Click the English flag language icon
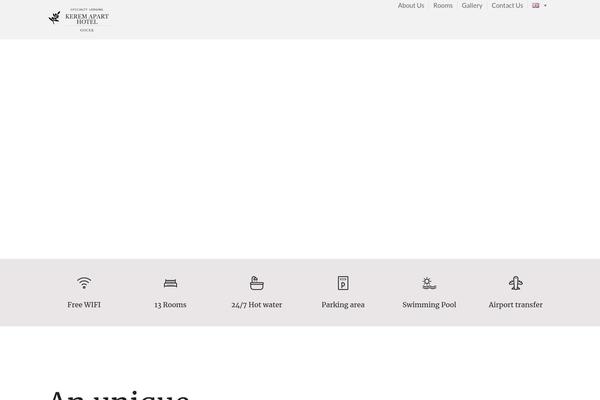Screen dimensions: 600x400 [x=536, y=5]
